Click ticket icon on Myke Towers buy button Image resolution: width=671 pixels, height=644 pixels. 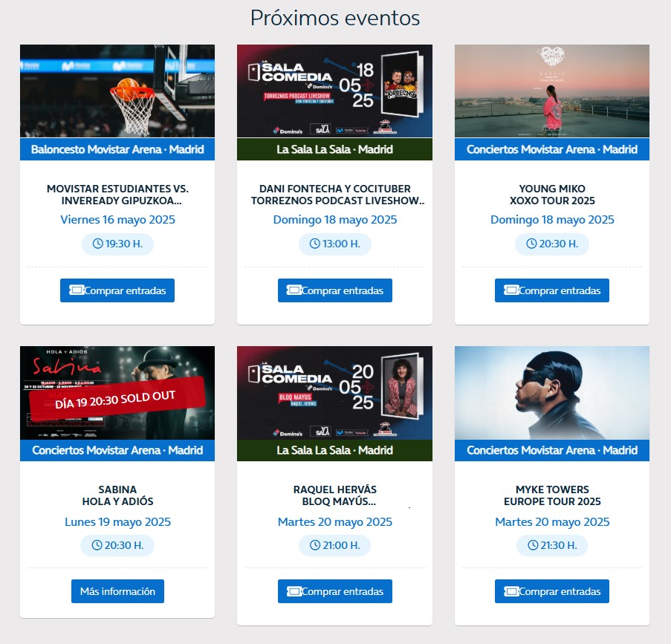pyautogui.click(x=511, y=591)
